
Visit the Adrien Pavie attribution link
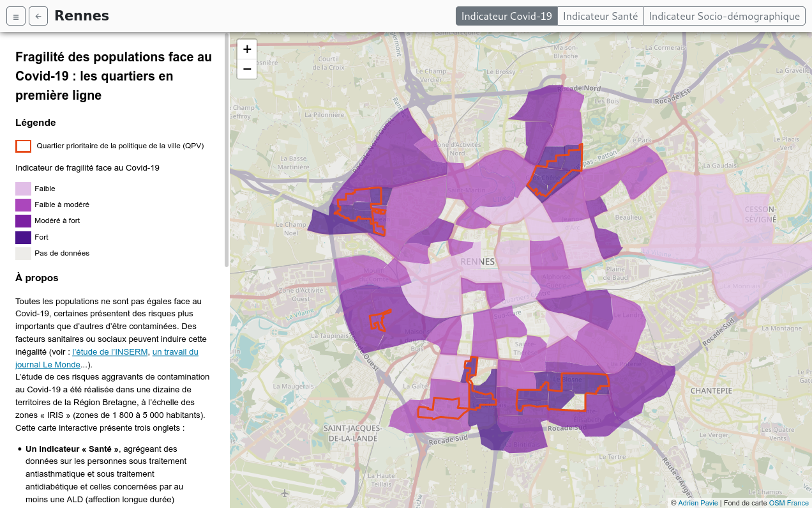pyautogui.click(x=698, y=503)
